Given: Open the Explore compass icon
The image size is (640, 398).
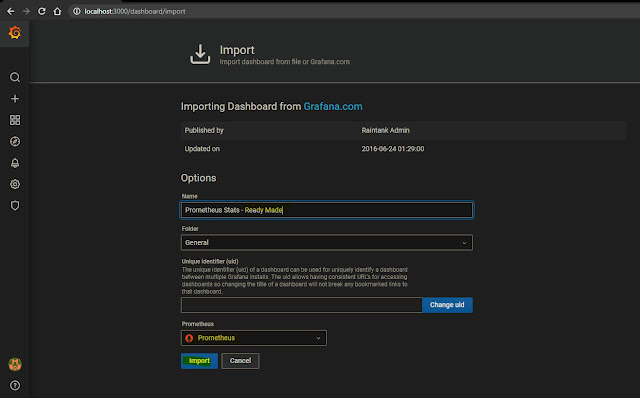Looking at the screenshot, I should 15,141.
